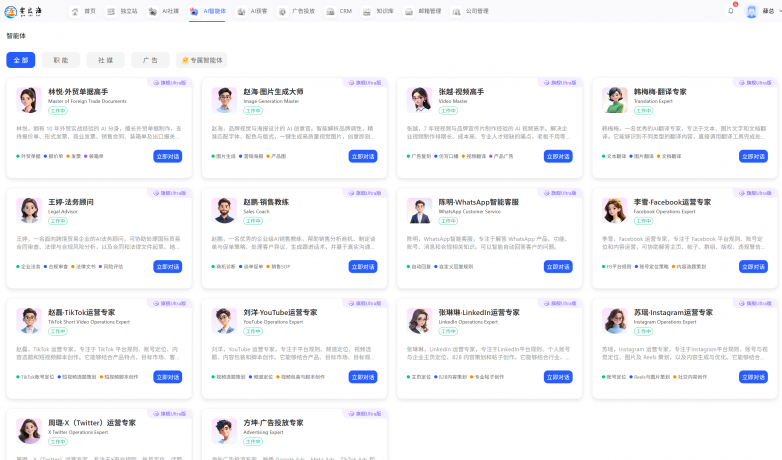Click the 公司管理 icon in top navigation
Image resolution: width=782 pixels, height=460 pixels.
pos(456,11)
